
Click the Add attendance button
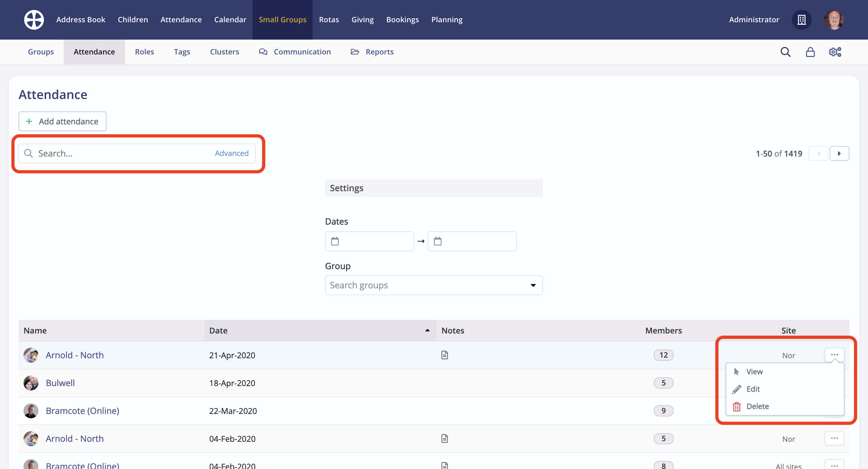[x=62, y=121]
